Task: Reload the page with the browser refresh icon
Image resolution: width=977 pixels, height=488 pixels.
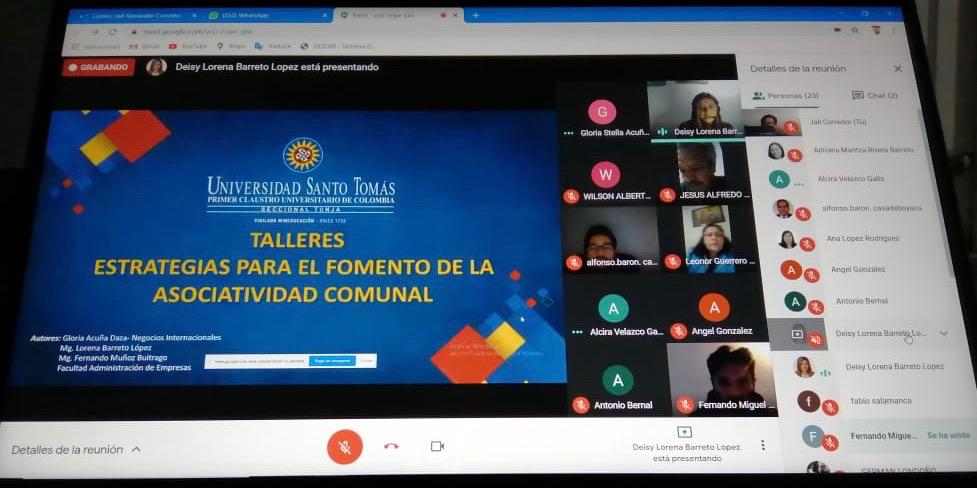Action: (x=113, y=31)
